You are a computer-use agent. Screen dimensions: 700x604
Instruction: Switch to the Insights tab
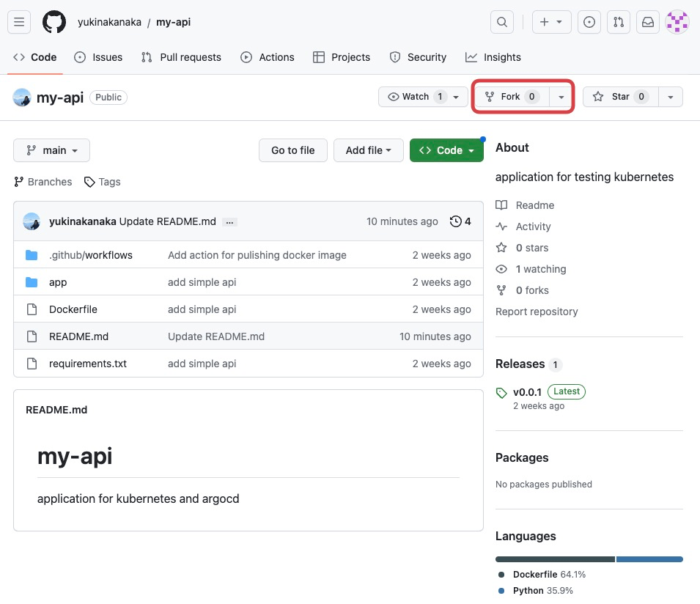pos(493,57)
